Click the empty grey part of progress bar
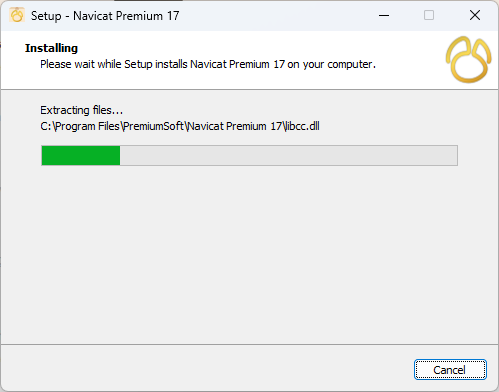 [x=288, y=155]
